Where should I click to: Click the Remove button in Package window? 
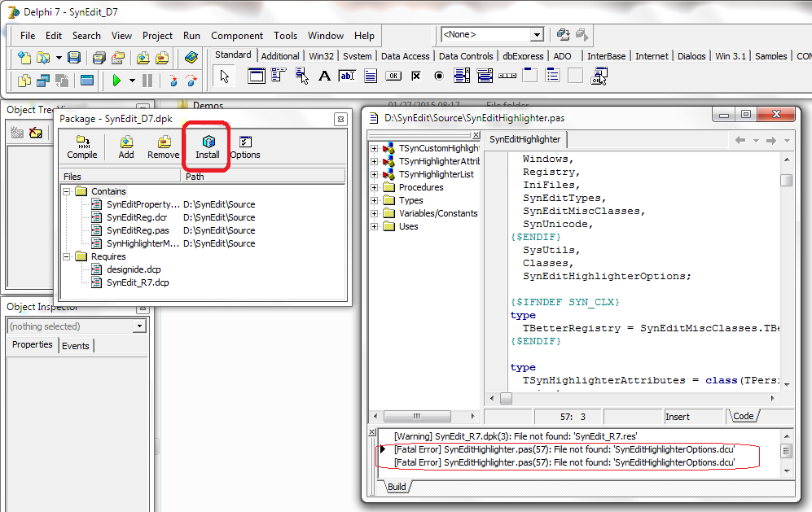tap(163, 147)
